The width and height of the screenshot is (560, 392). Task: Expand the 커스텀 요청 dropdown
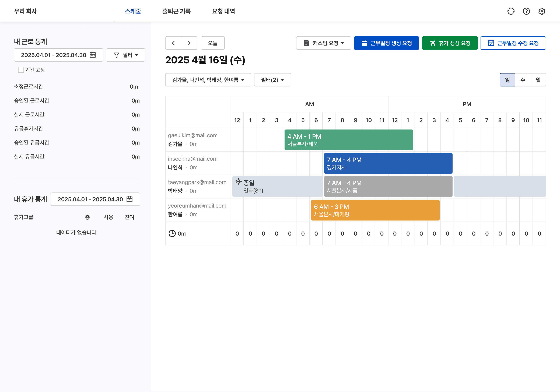323,43
